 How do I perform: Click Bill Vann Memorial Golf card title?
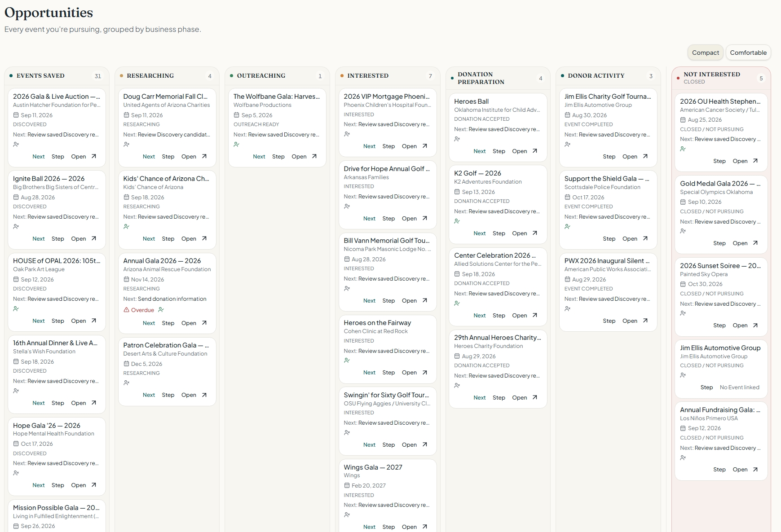point(387,241)
